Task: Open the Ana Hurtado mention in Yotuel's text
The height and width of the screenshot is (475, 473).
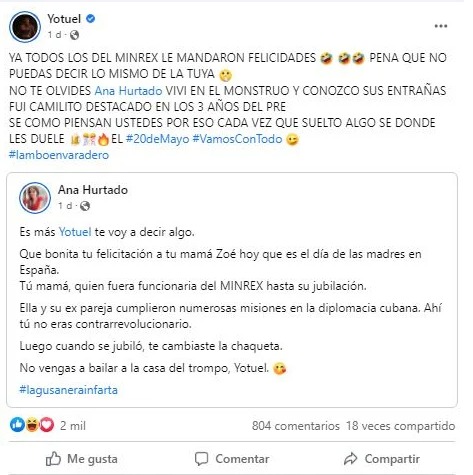Action: pyautogui.click(x=128, y=91)
